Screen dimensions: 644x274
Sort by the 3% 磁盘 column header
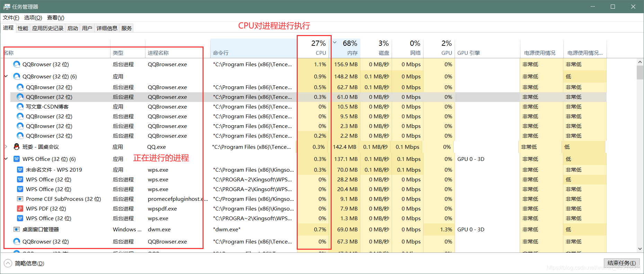click(x=376, y=49)
